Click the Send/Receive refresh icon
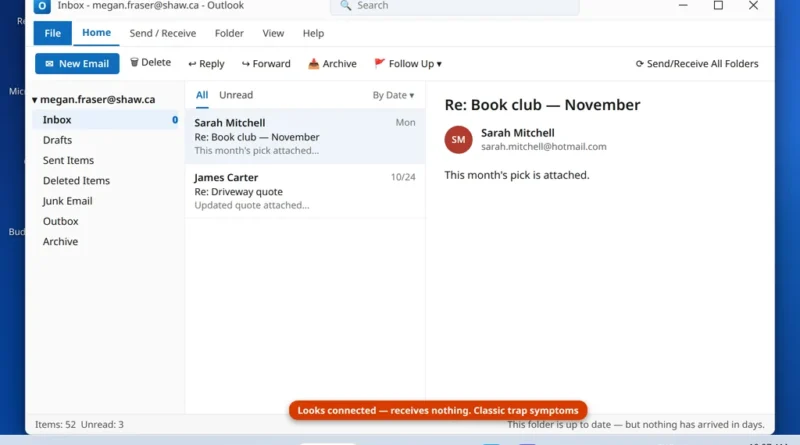800x445 pixels. (639, 64)
